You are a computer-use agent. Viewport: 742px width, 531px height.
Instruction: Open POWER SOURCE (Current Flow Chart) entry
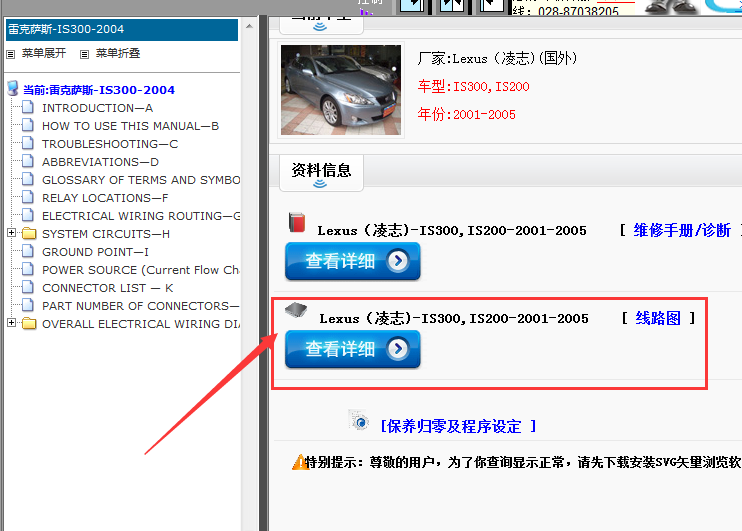[x=141, y=270]
